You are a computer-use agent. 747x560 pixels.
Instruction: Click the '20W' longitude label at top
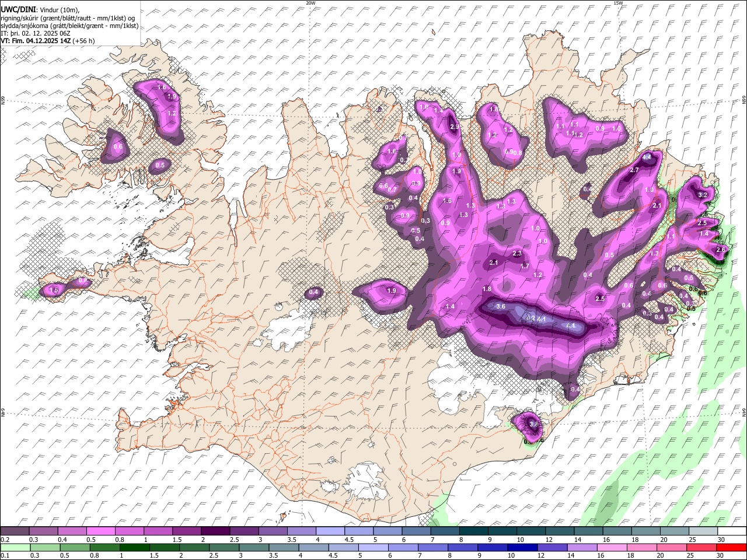click(x=310, y=2)
